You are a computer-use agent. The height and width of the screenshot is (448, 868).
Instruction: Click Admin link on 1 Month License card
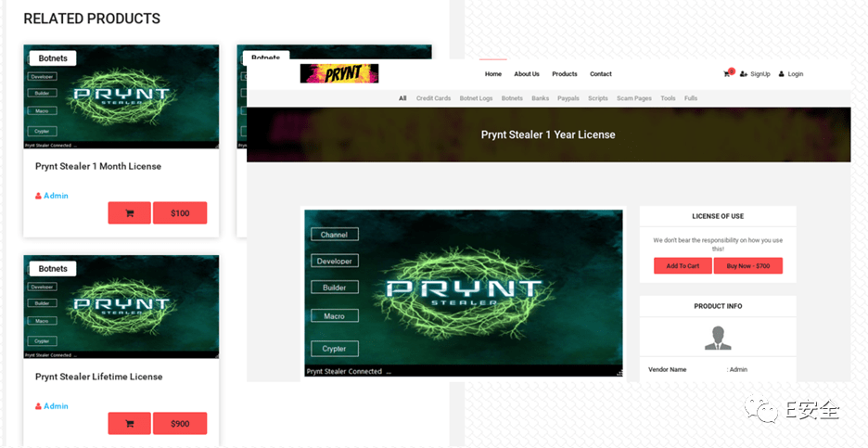coord(56,196)
